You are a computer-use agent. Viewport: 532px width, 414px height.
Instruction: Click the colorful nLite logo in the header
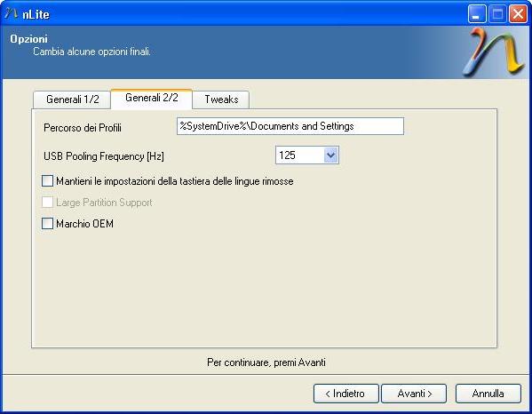tap(494, 52)
